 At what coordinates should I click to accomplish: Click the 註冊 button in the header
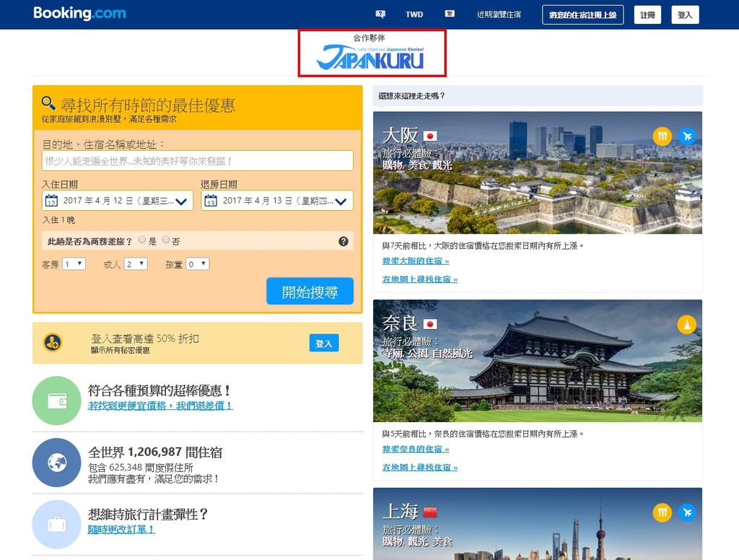coord(647,14)
